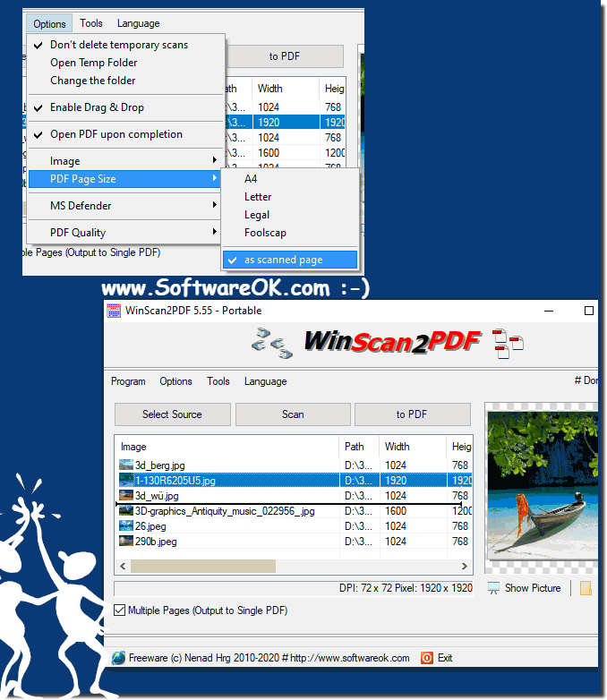The width and height of the screenshot is (607, 700).
Task: Open the Tools menu in the top window
Action: point(91,23)
